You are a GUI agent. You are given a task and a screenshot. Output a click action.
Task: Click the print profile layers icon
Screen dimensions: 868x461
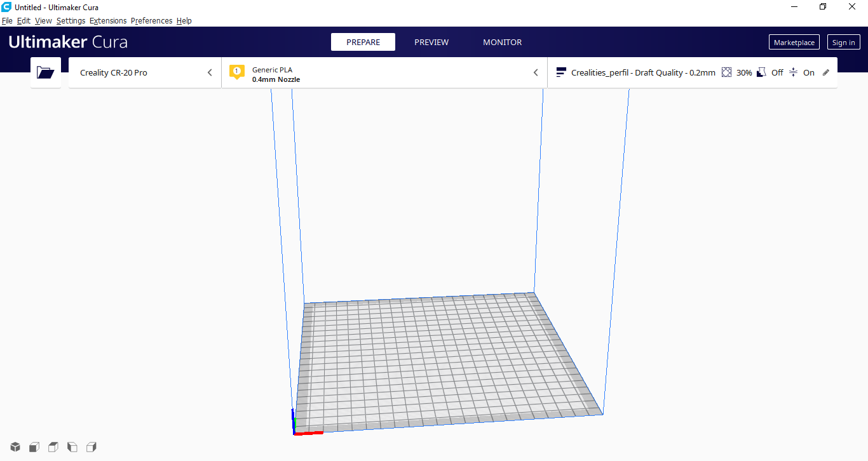[x=561, y=72]
